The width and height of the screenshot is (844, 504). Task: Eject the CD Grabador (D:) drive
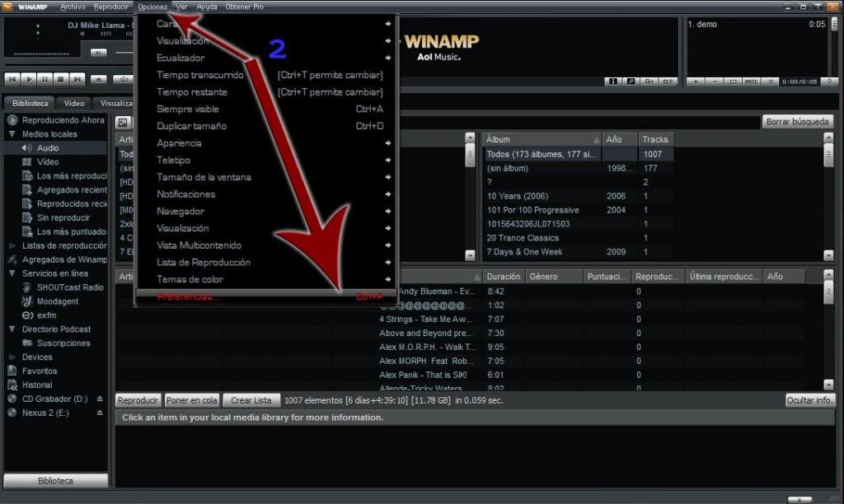pyautogui.click(x=100, y=399)
